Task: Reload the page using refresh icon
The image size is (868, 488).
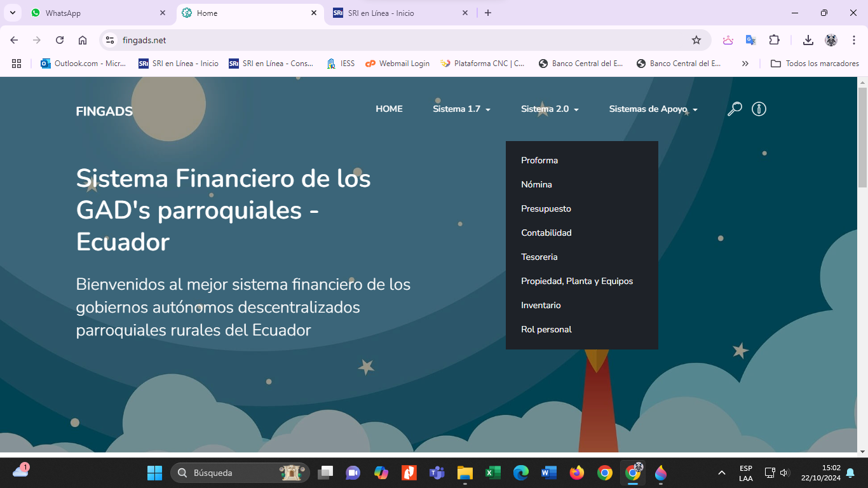Action: [60, 40]
